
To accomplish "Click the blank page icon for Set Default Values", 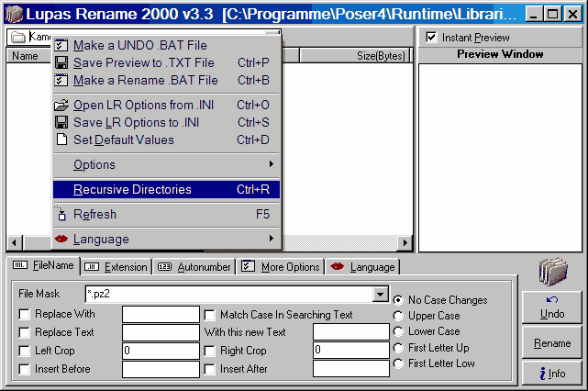I will click(61, 140).
